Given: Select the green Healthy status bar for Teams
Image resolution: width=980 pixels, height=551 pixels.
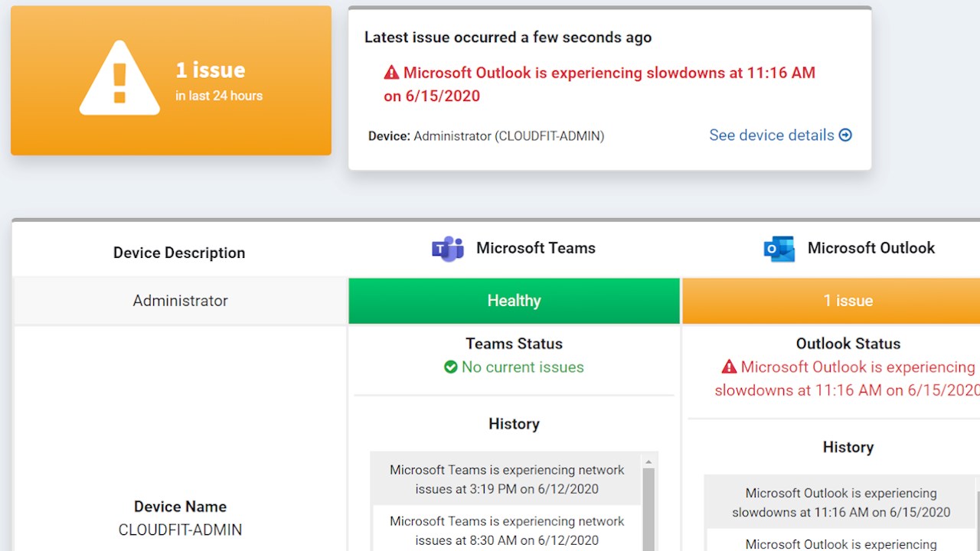Looking at the screenshot, I should point(514,301).
